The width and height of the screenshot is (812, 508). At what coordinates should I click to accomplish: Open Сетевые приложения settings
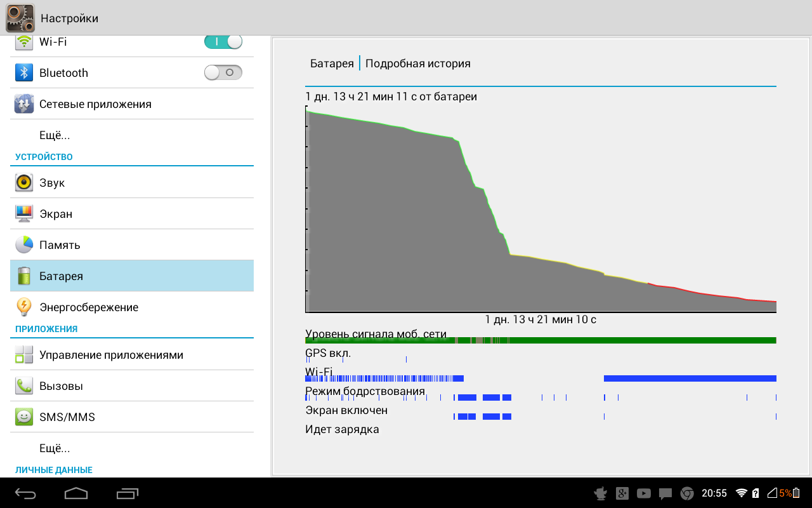[132, 104]
